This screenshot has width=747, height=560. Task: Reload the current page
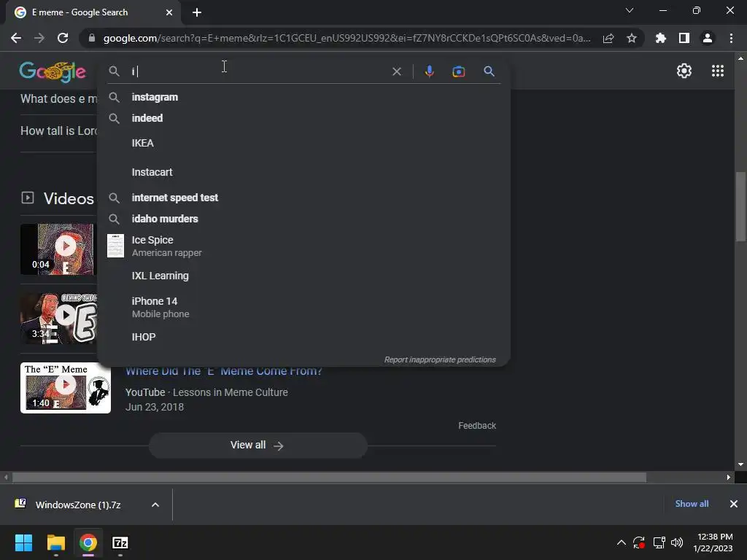(63, 38)
